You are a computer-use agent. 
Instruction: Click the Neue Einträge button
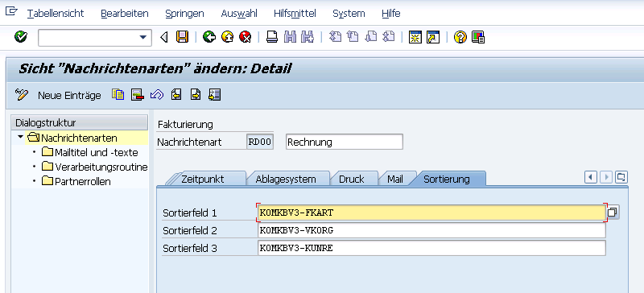(69, 95)
